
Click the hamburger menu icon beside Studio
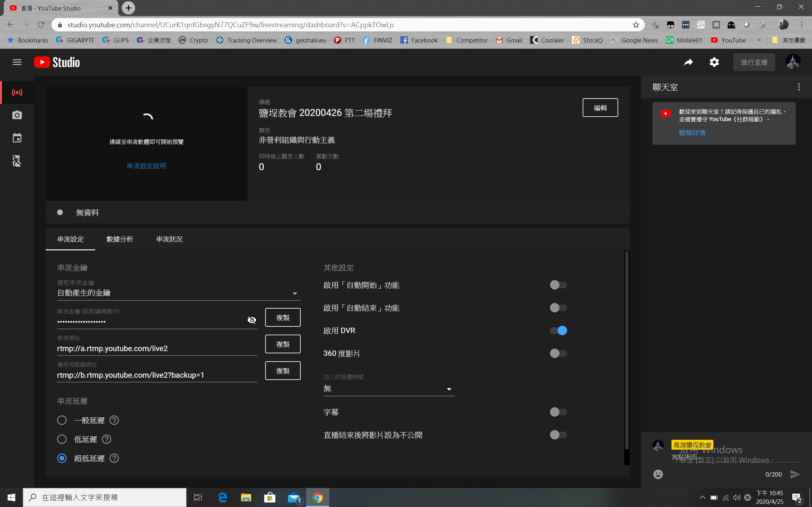click(17, 62)
